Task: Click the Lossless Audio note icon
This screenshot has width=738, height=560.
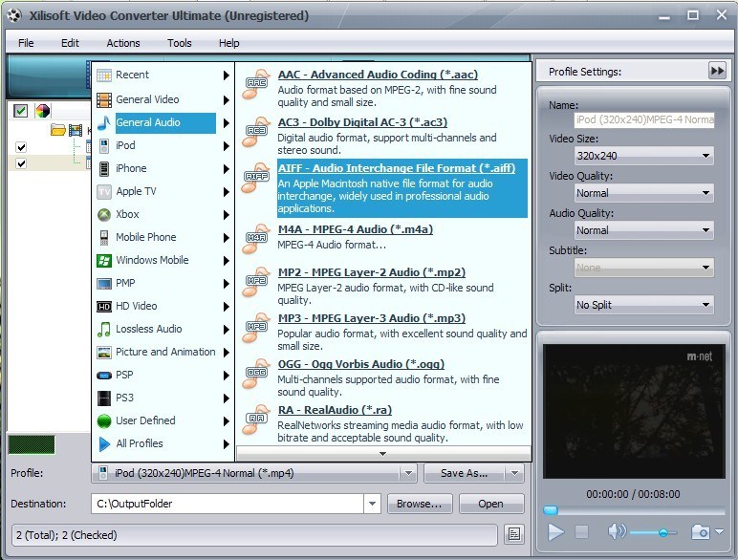Action: (x=104, y=330)
